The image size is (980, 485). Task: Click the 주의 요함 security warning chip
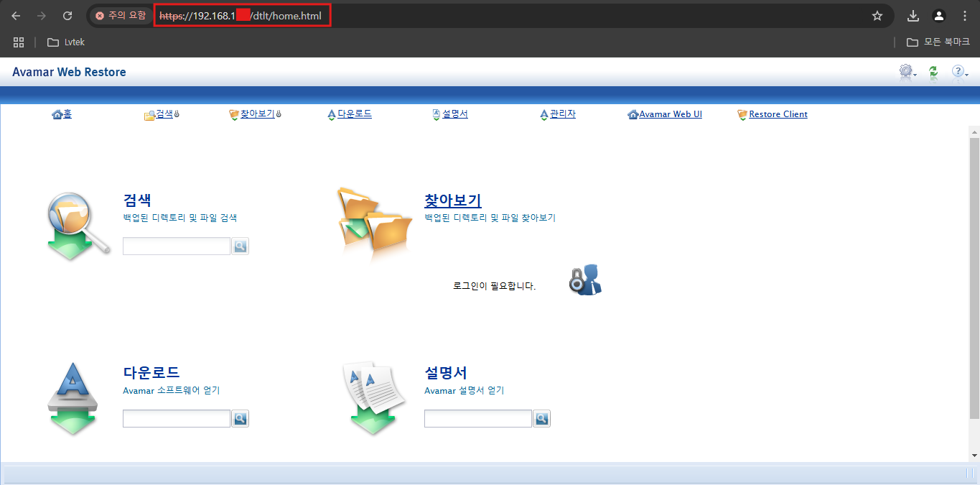(x=121, y=16)
